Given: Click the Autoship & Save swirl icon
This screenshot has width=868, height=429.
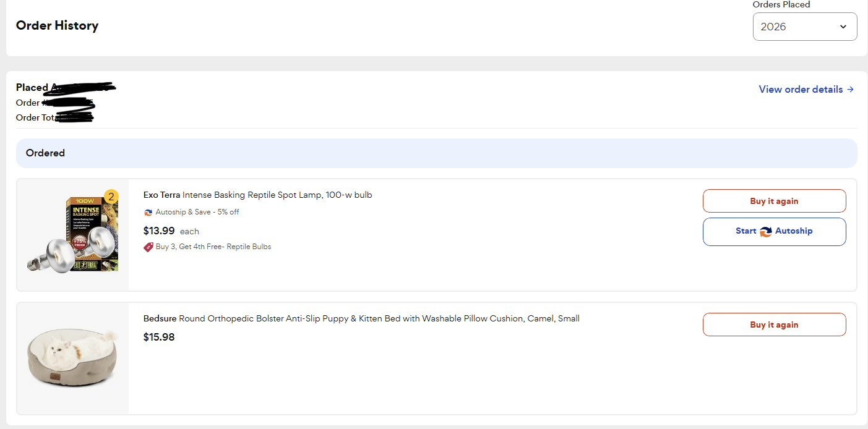Looking at the screenshot, I should [x=148, y=212].
